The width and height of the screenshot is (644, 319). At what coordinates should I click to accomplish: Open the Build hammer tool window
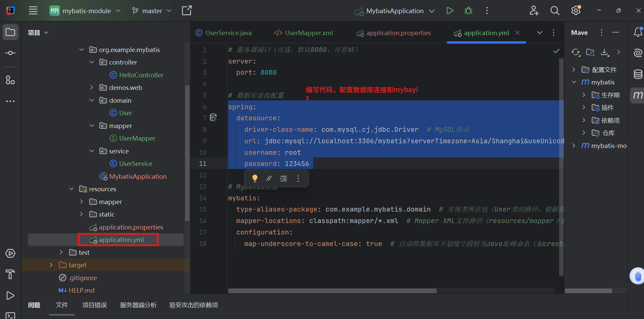(x=10, y=274)
